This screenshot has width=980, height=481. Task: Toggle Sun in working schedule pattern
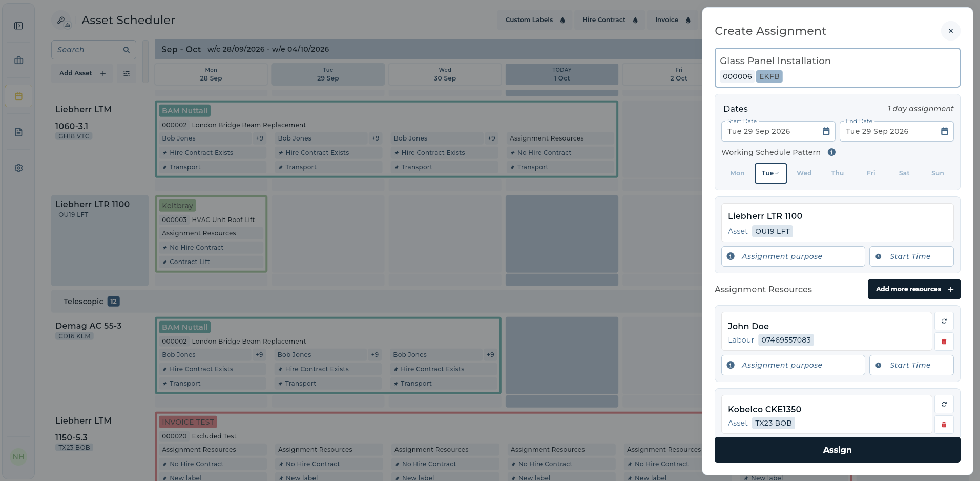click(937, 173)
